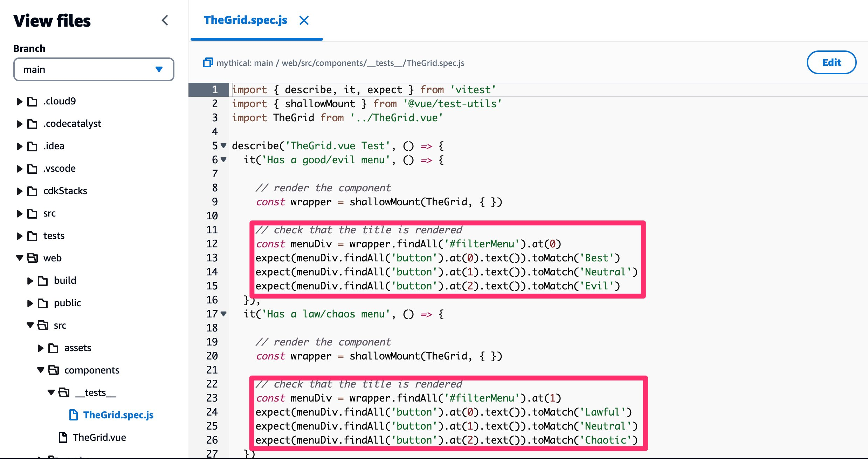The image size is (868, 459).
Task: Expand the .cloud9 folder
Action: coord(19,102)
